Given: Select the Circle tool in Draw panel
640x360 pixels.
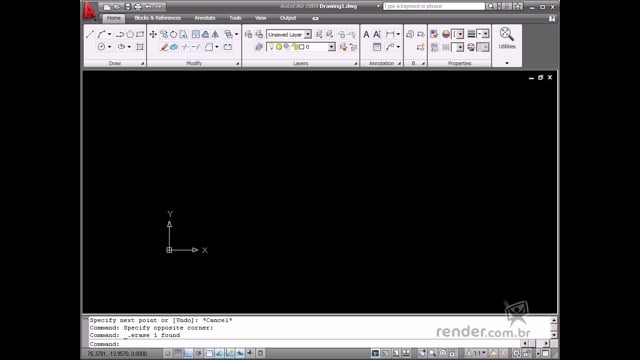Looking at the screenshot, I should (x=101, y=47).
